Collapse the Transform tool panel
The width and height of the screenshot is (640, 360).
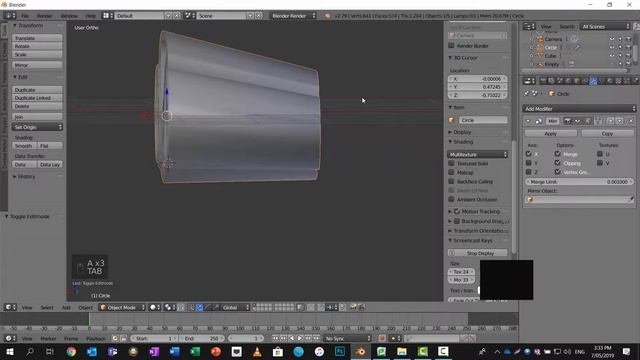tap(15, 25)
